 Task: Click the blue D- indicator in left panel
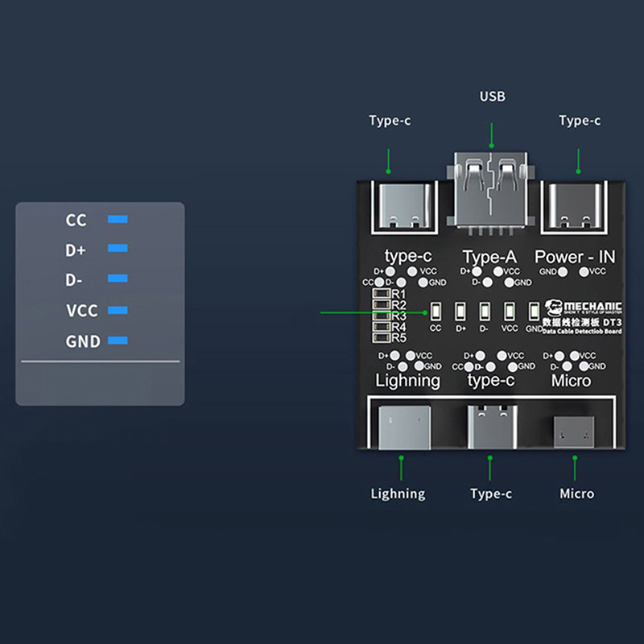coord(118,279)
